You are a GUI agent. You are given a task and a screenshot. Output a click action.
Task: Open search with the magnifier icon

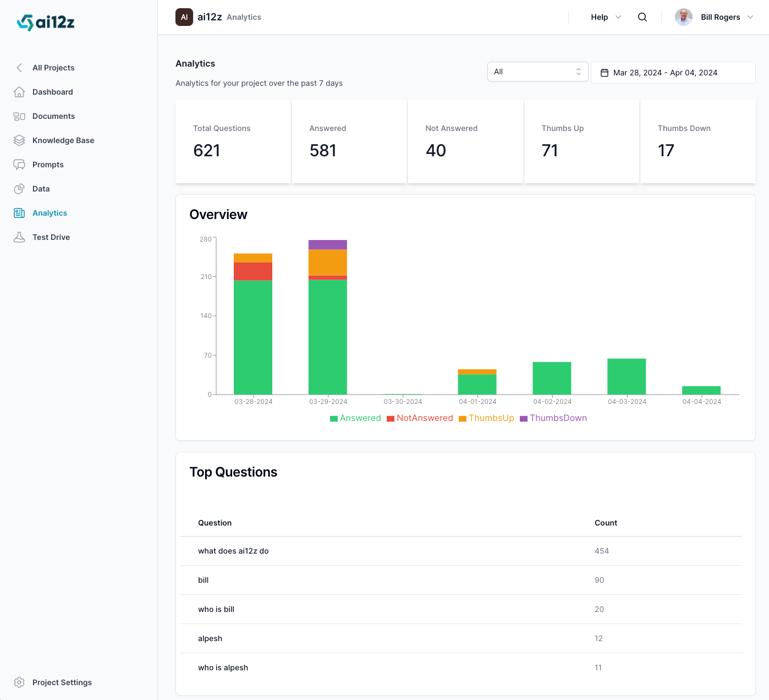[642, 17]
